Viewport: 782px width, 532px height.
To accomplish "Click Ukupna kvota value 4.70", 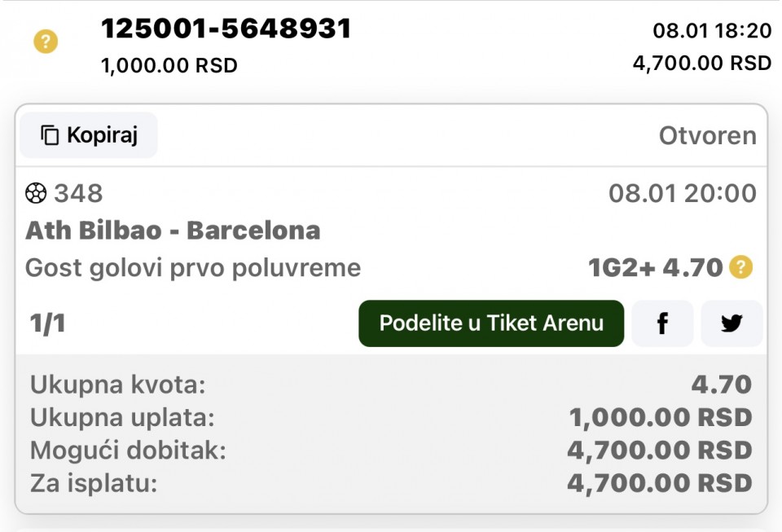I will click(721, 385).
